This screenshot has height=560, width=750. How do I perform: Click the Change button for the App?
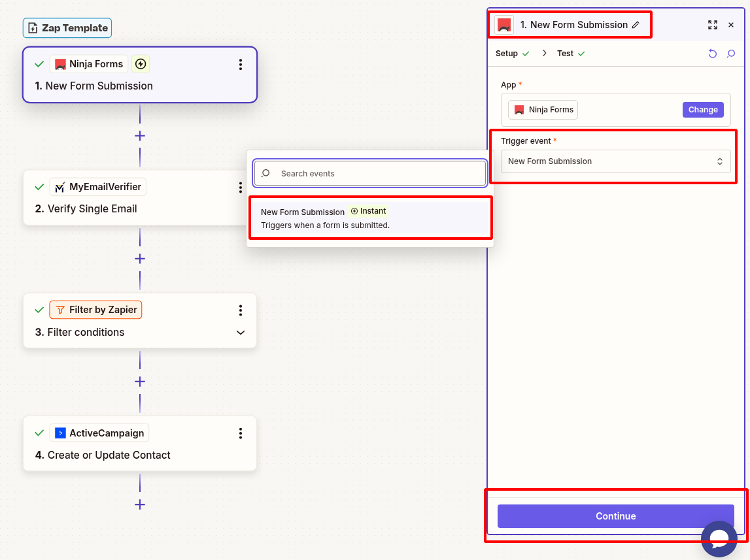point(702,109)
